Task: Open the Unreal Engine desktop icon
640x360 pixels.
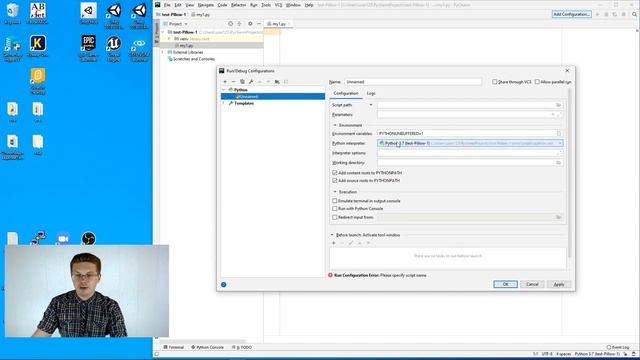Action: point(114,48)
